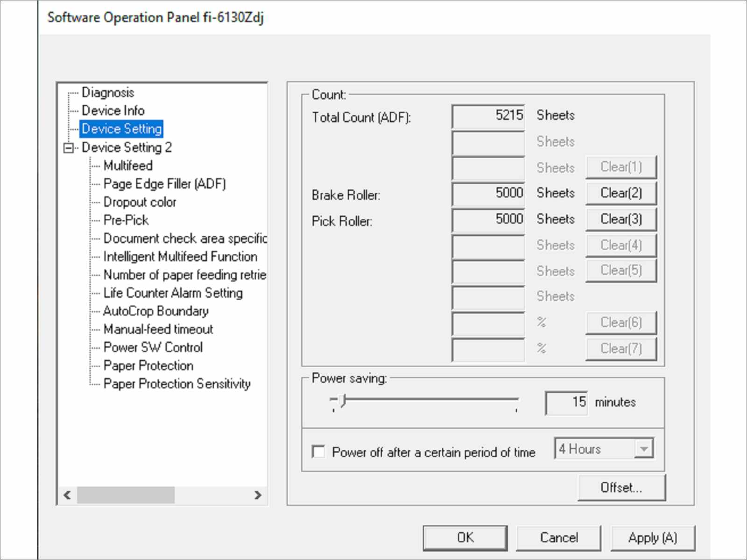Click the Power saving slider thumb
The image size is (747, 560).
coord(343,400)
